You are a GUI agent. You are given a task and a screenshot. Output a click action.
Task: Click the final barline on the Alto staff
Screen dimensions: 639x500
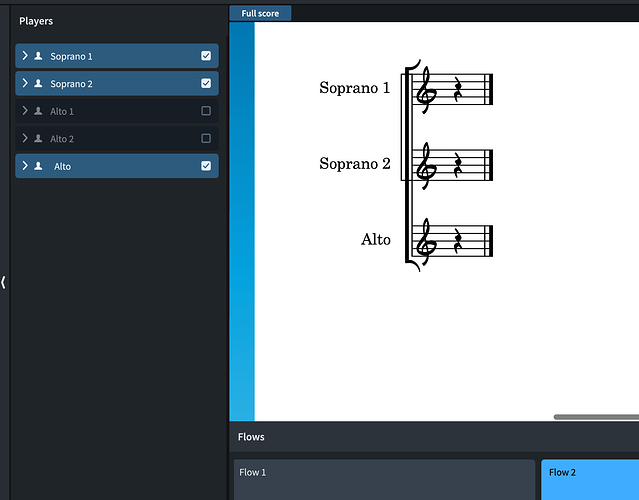click(489, 241)
